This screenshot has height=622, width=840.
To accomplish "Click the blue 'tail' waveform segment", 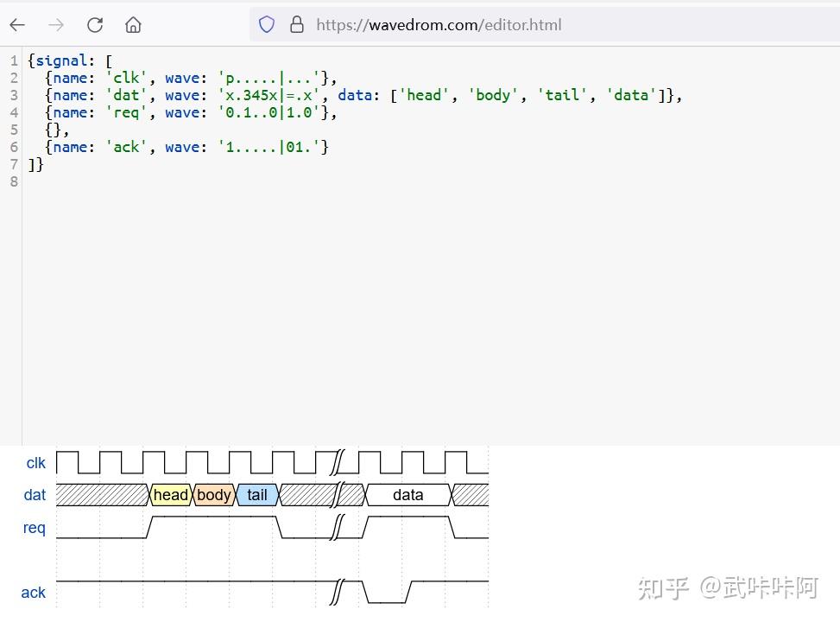I will pyautogui.click(x=257, y=495).
